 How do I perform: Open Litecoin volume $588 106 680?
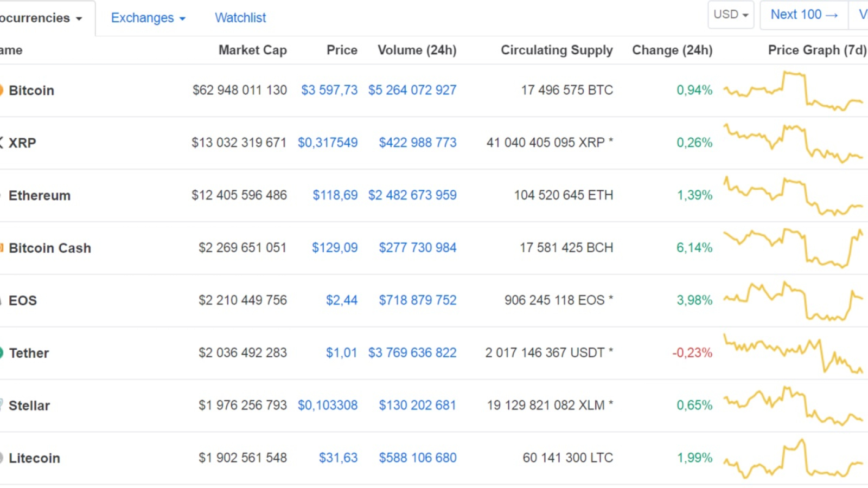[418, 458]
